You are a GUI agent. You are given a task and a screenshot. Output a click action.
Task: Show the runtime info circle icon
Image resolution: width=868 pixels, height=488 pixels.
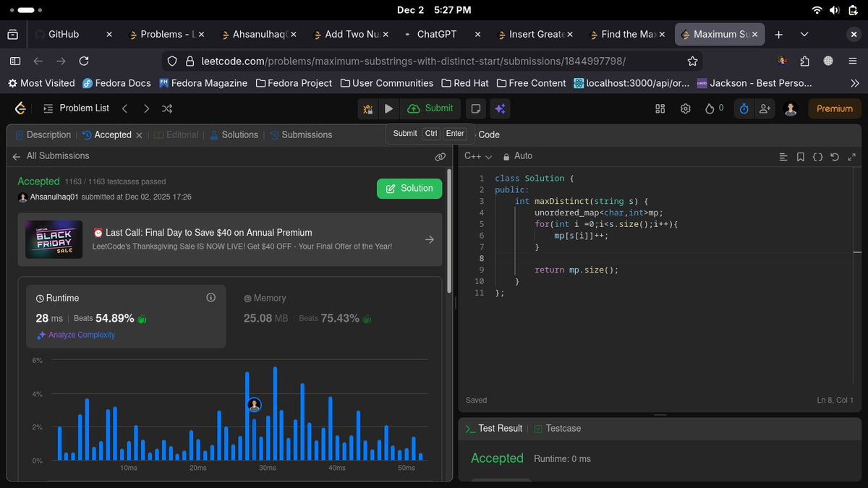click(x=210, y=298)
